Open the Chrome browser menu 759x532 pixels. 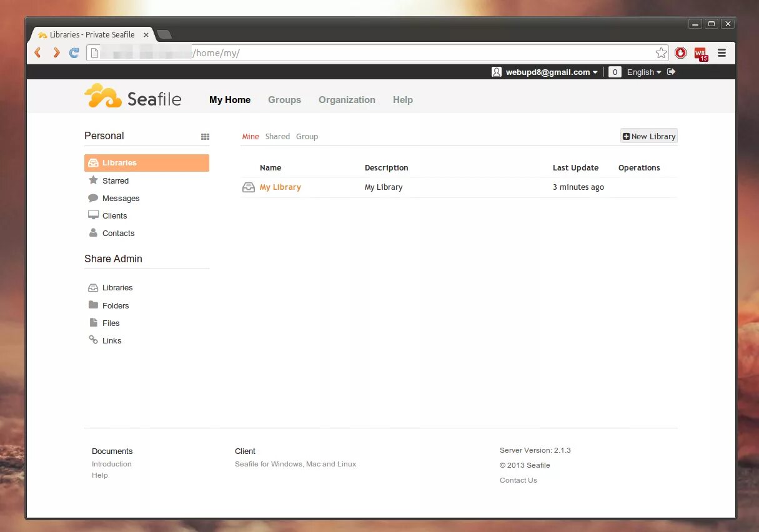pos(722,53)
